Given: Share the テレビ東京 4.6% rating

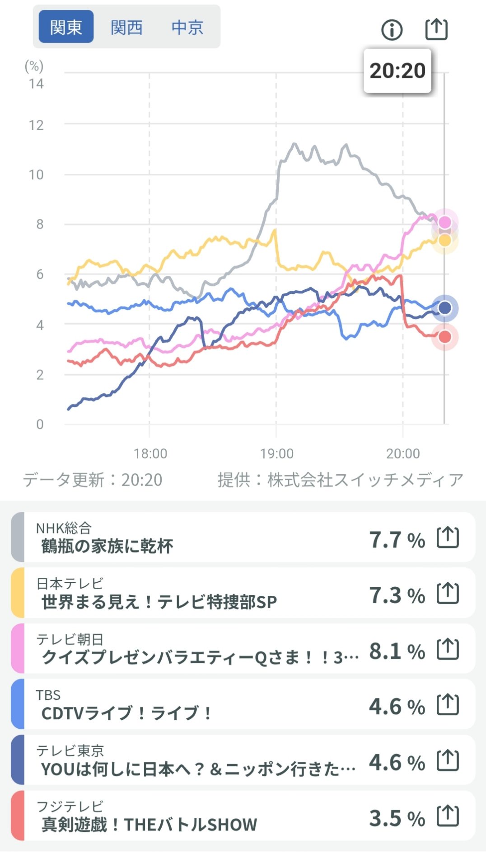Looking at the screenshot, I should pos(448,760).
